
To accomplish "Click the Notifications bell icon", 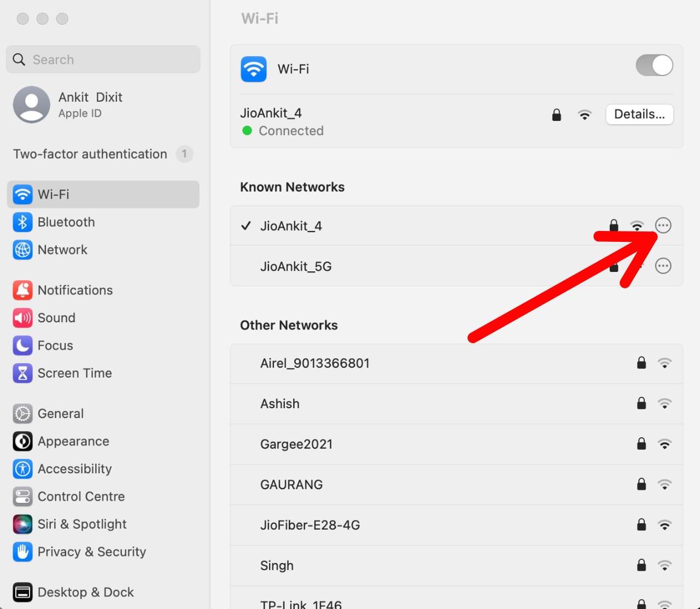I will (22, 290).
